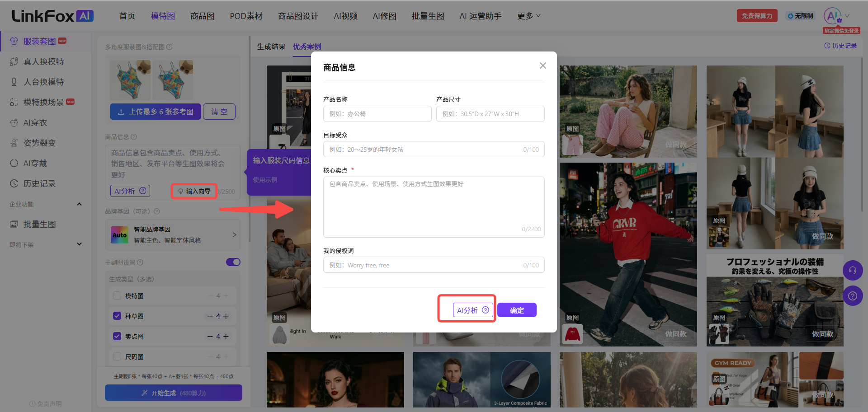This screenshot has width=868, height=412.
Task: Close the 商品信息 dialog
Action: click(x=543, y=66)
